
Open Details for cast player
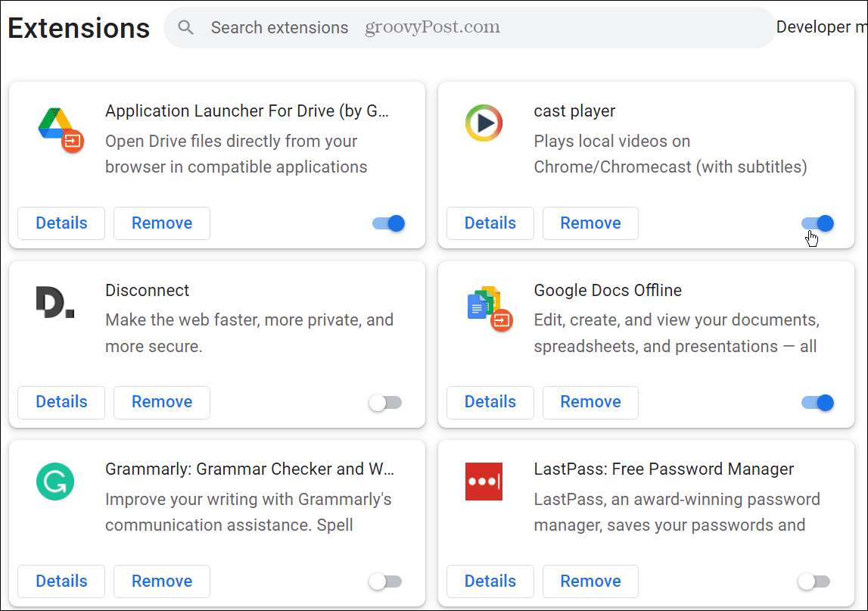pos(490,223)
